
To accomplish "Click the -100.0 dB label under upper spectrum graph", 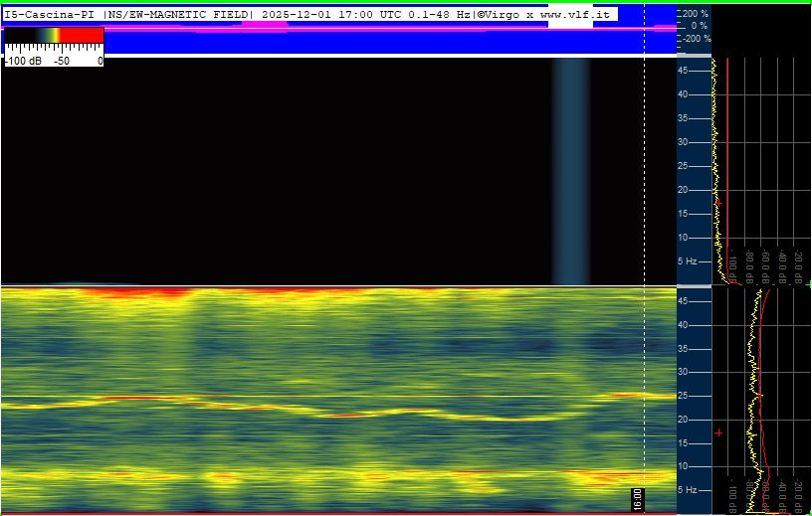I will click(732, 266).
